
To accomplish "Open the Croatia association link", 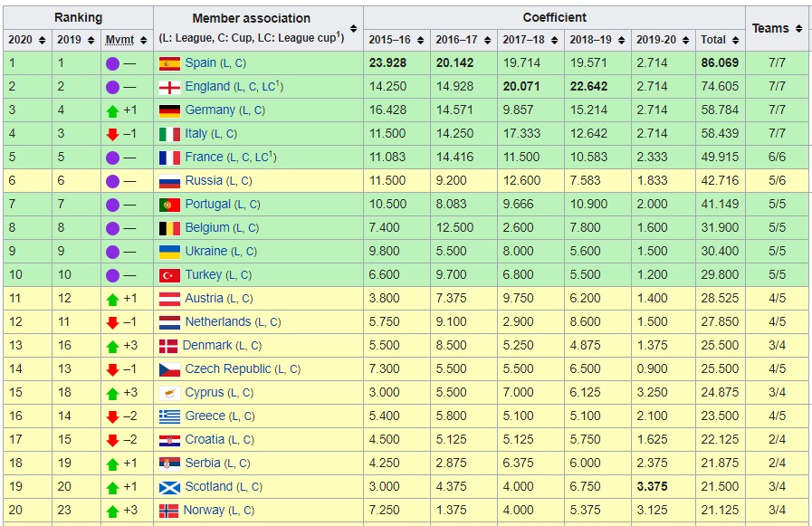I will tap(205, 439).
